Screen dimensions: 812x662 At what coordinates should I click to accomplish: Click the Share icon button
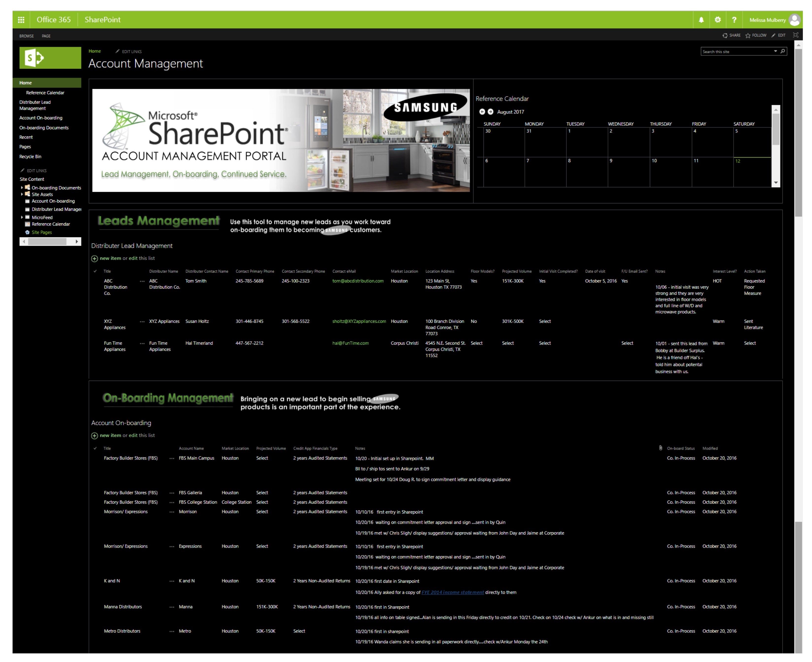tap(731, 35)
